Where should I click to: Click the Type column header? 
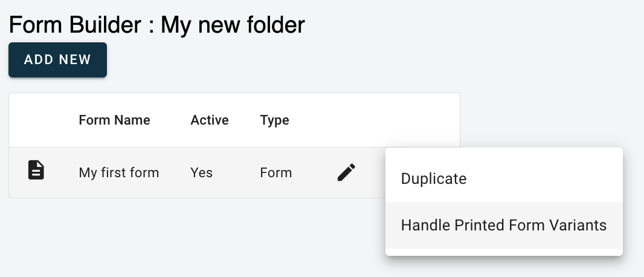pyautogui.click(x=274, y=120)
